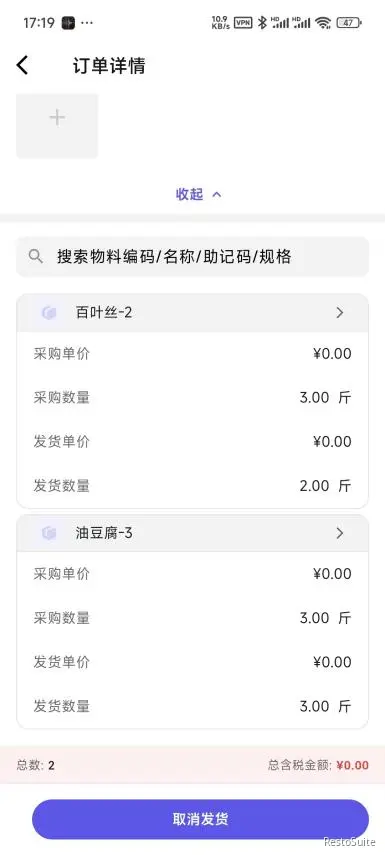Tap the battery indicator icon
385x855 pixels.
(x=348, y=22)
